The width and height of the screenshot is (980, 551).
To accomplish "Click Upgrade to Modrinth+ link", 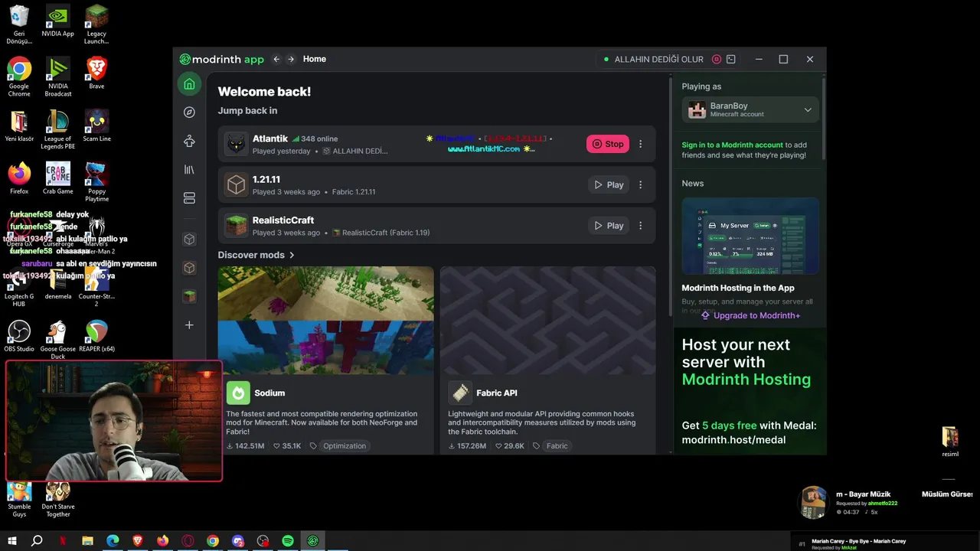I will (750, 315).
